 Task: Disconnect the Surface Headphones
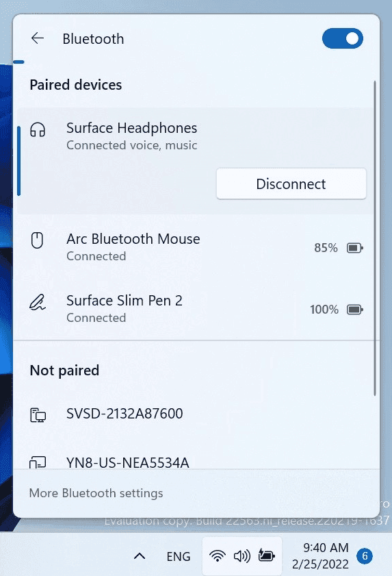click(291, 184)
